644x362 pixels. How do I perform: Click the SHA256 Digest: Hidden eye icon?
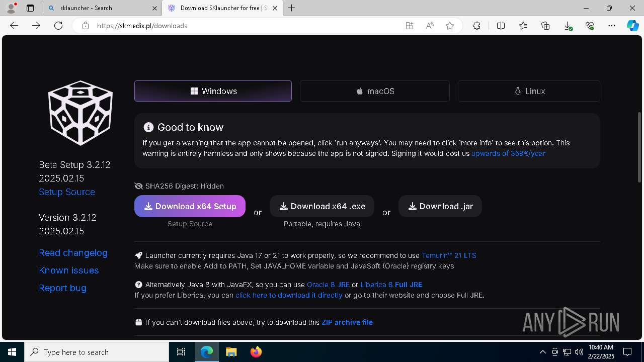139,186
